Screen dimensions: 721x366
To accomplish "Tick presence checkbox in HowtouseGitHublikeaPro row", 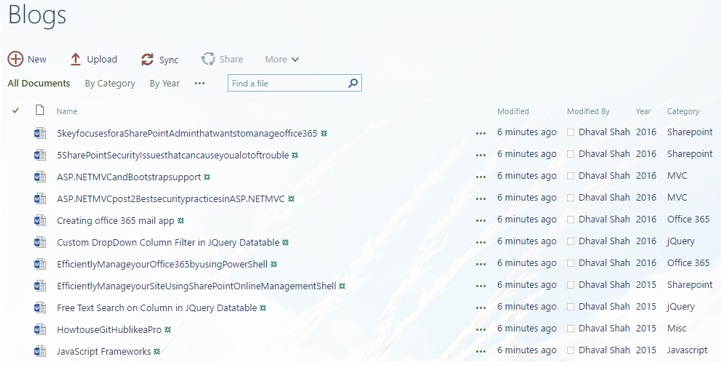I will (571, 329).
